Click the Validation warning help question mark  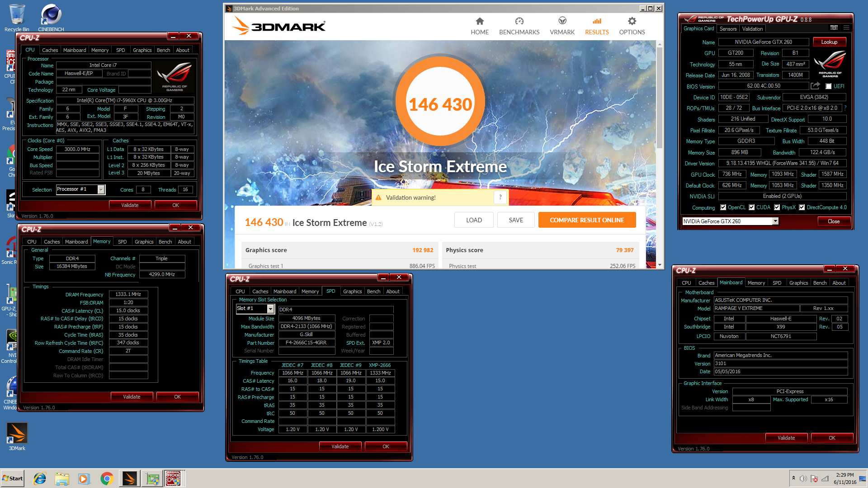[x=500, y=197]
